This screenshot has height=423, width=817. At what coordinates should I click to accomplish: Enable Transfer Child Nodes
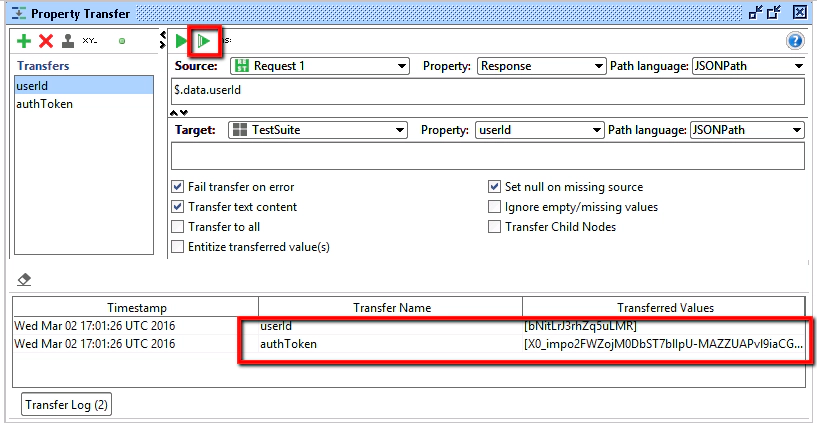click(494, 227)
